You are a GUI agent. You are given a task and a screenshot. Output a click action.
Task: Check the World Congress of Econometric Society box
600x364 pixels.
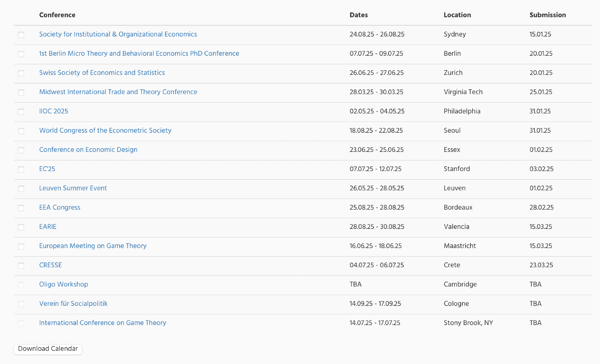click(x=21, y=131)
